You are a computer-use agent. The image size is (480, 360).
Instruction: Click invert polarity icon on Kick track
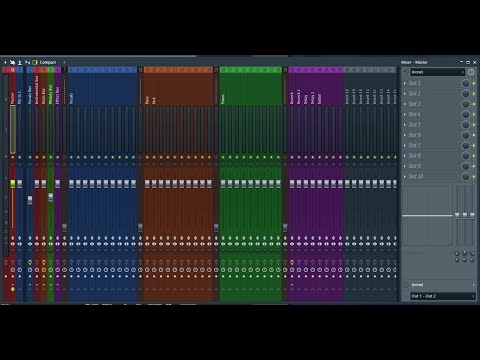154,238
